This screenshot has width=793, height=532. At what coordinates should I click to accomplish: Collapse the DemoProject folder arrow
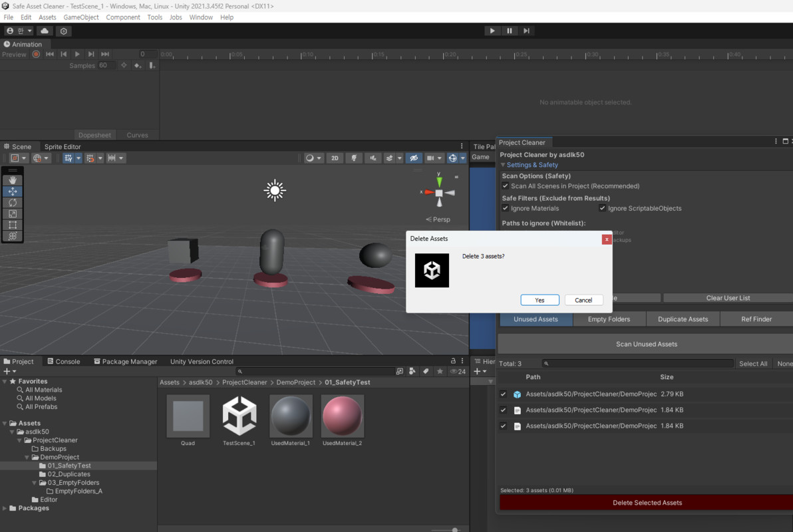(x=27, y=457)
